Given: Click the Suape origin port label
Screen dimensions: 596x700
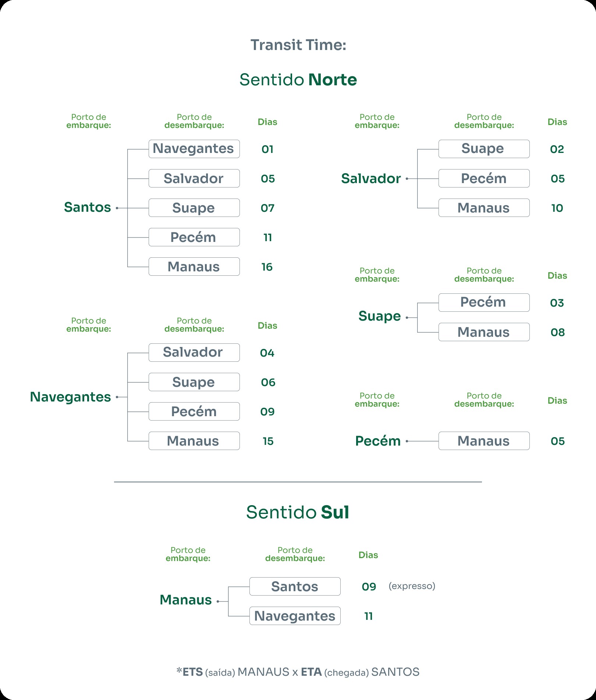Looking at the screenshot, I should [x=380, y=317].
